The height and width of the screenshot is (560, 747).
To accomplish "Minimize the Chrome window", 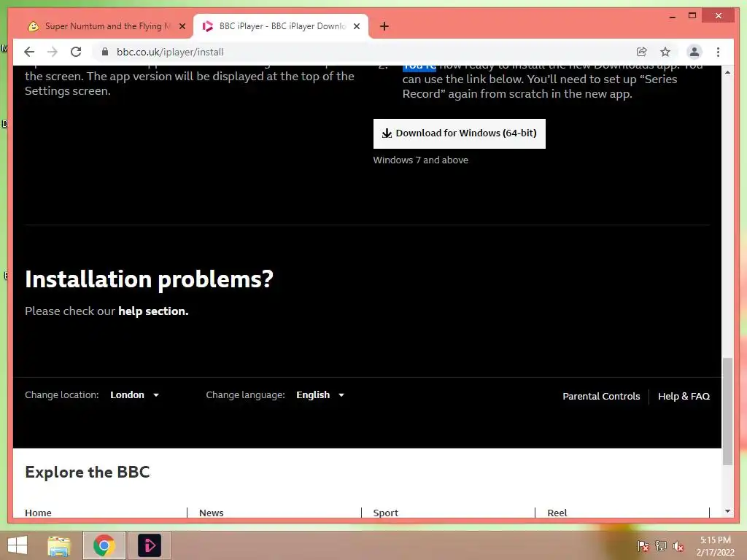I will pyautogui.click(x=672, y=17).
